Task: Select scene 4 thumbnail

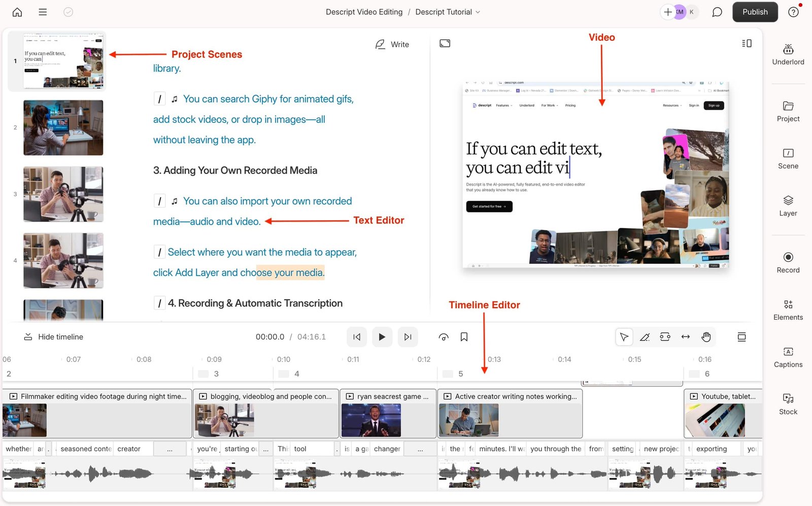Action: [x=63, y=260]
